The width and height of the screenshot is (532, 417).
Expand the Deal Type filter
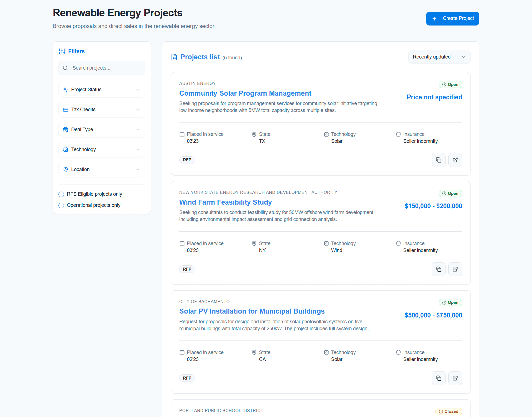coord(102,129)
